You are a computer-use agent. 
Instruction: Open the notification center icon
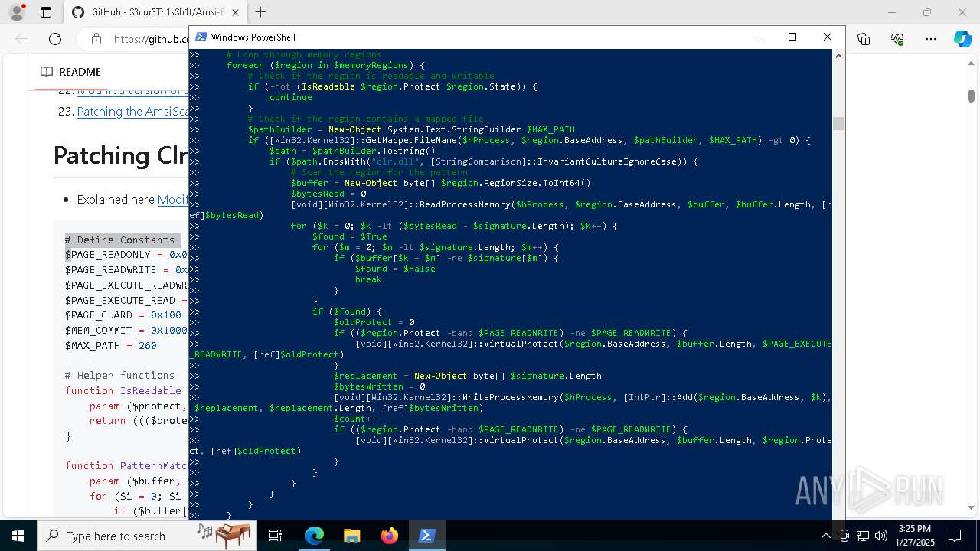click(955, 536)
